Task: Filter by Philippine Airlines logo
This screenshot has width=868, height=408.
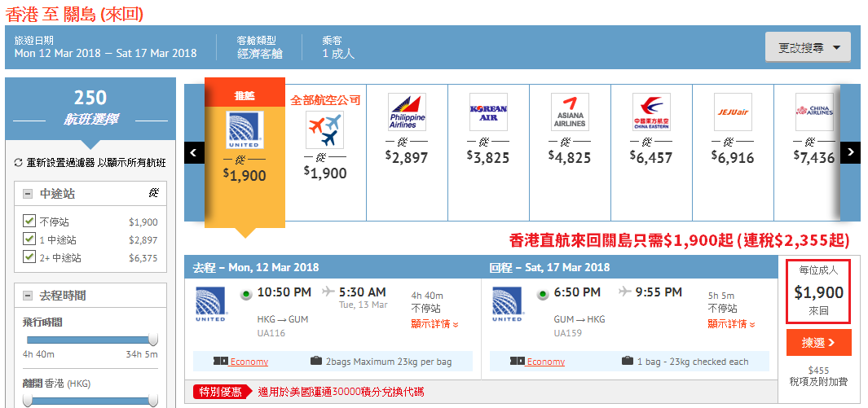Action: [x=407, y=112]
